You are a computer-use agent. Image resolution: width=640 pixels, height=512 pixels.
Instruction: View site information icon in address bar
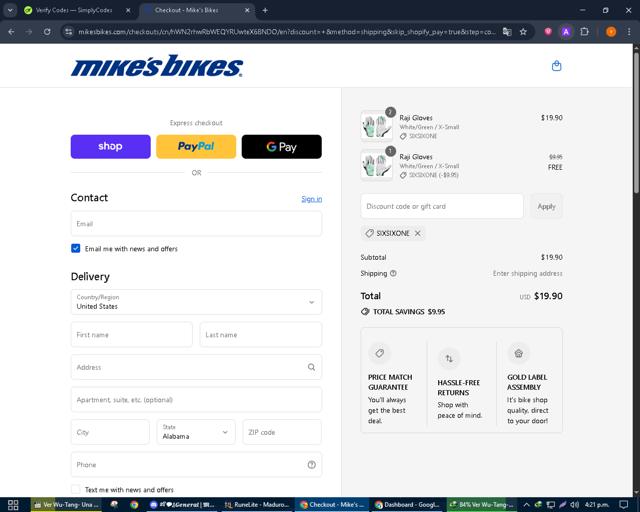coord(69,31)
